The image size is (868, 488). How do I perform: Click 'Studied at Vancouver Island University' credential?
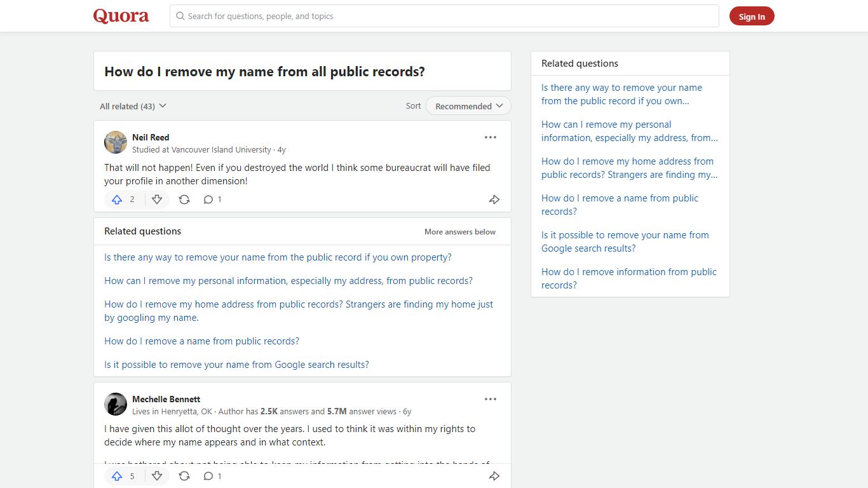201,150
